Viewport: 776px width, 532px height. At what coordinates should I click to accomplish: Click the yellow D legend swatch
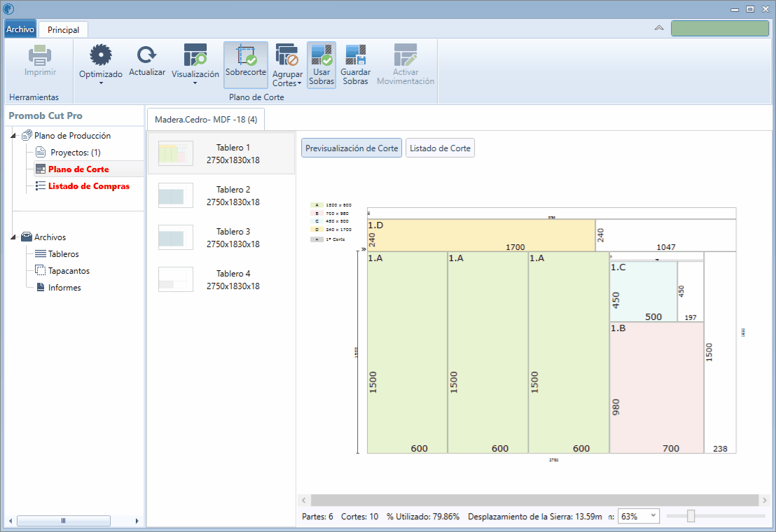pyautogui.click(x=317, y=230)
